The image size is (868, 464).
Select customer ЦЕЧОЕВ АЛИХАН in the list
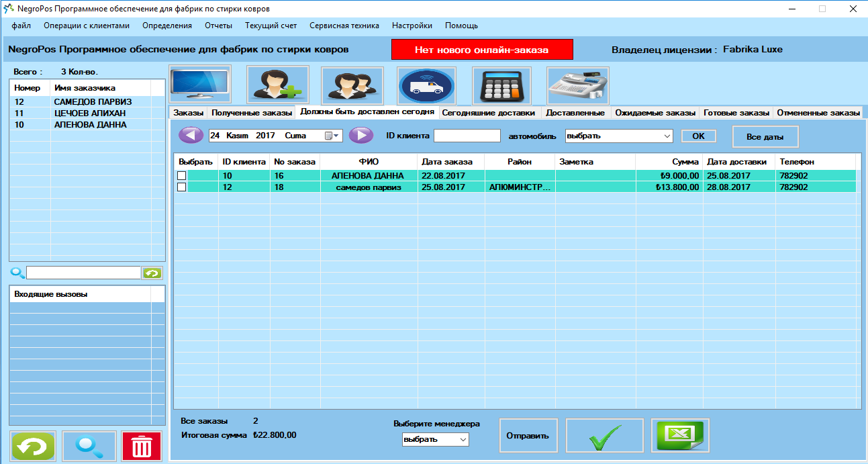pos(87,113)
